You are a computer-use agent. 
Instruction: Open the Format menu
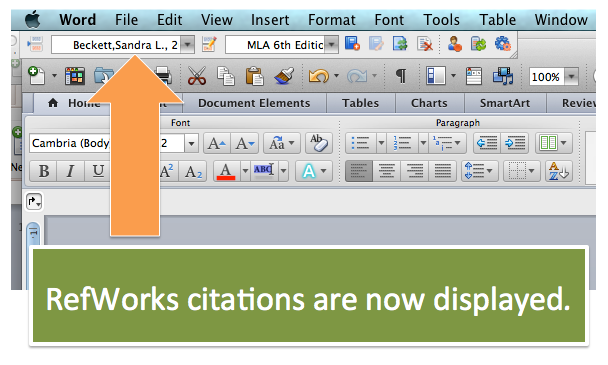332,20
